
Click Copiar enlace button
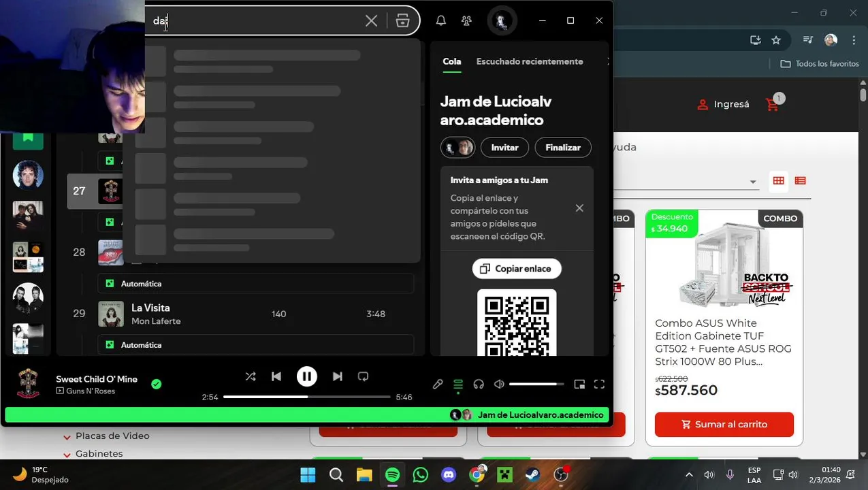(x=517, y=269)
